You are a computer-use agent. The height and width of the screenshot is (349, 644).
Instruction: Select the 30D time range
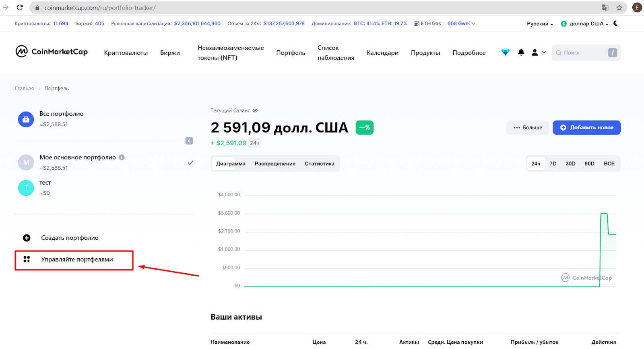pos(570,164)
